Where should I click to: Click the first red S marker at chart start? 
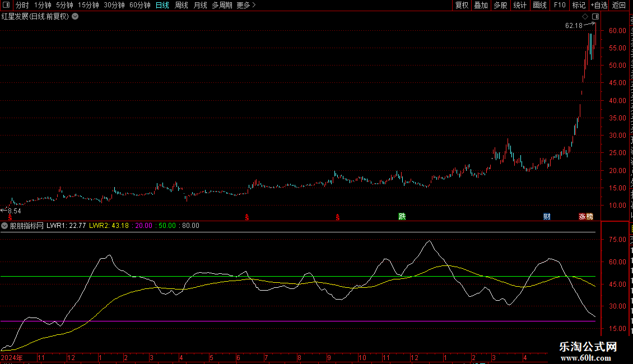(10, 217)
